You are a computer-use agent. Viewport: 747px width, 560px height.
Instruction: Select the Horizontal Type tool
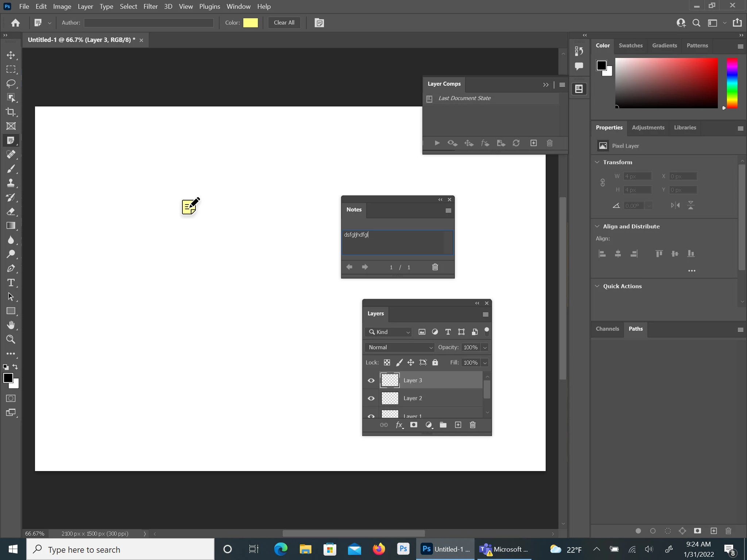pos(11,283)
